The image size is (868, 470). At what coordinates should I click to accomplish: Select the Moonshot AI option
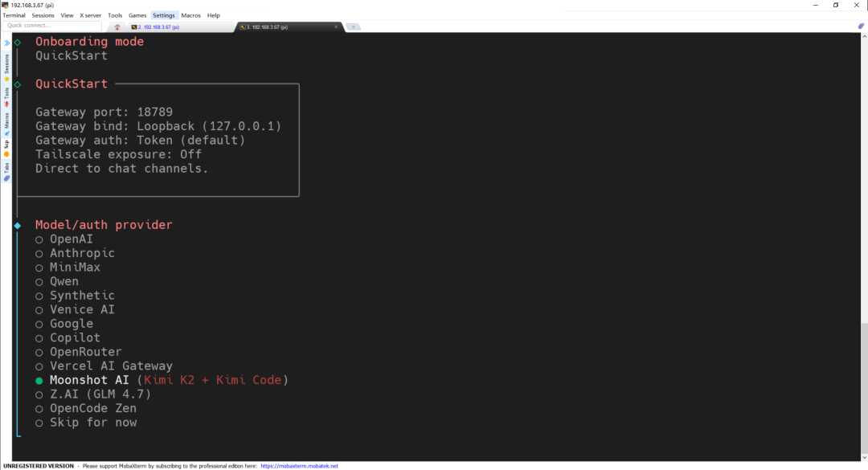pyautogui.click(x=162, y=380)
